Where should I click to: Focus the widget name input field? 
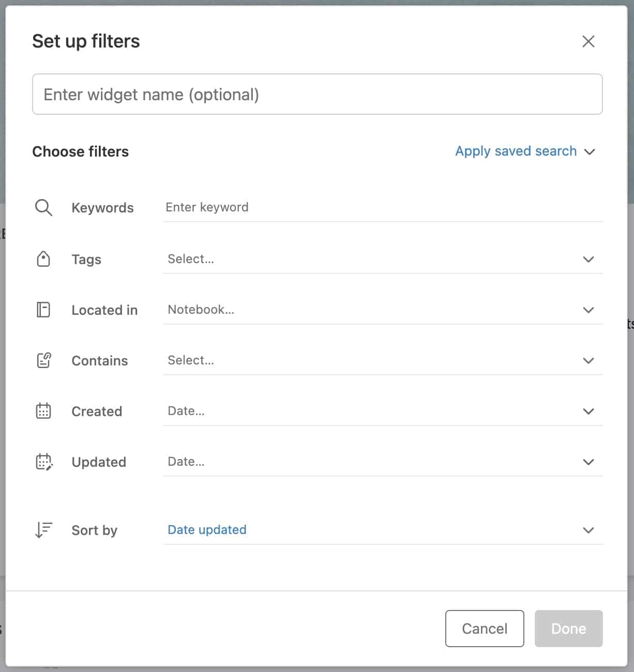[318, 94]
